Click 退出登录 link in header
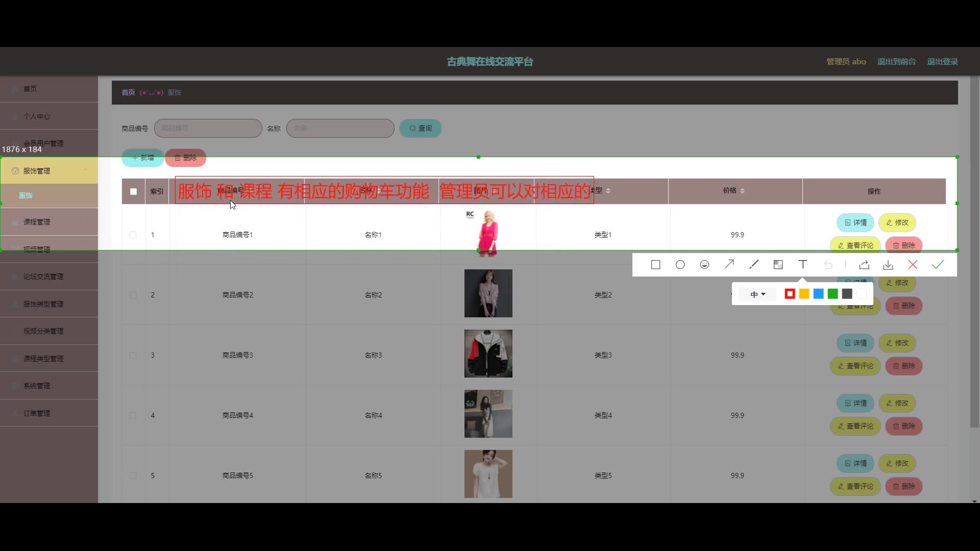The width and height of the screenshot is (980, 551). pyautogui.click(x=942, y=61)
